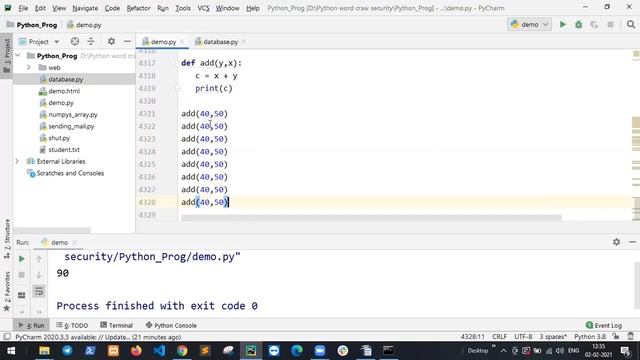The width and height of the screenshot is (640, 360).
Task: Stop process in Run panel
Action: coord(22,275)
